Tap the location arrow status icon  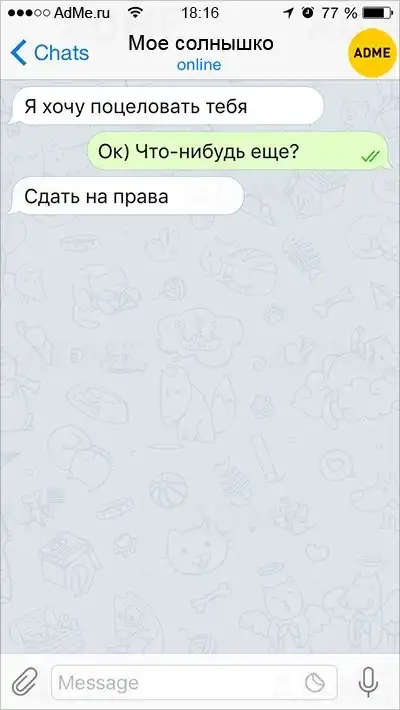(x=288, y=13)
